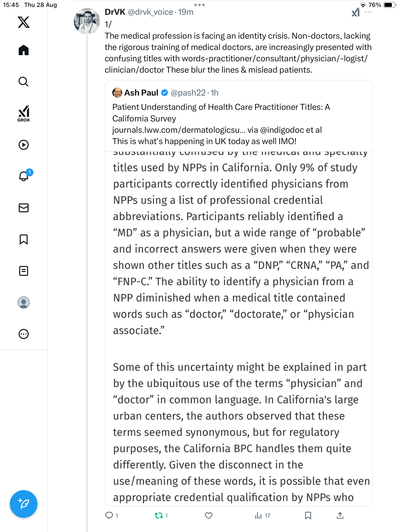Open the video play tab icon
This screenshot has width=399, height=532.
click(x=24, y=145)
